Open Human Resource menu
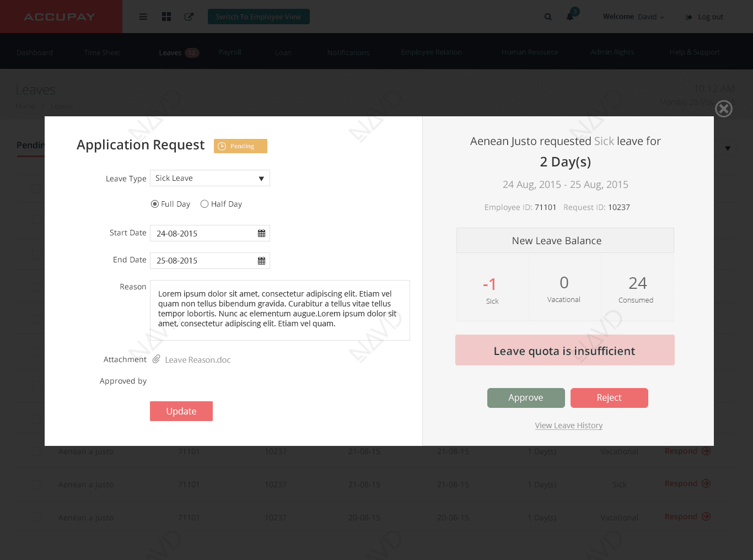753x560 pixels. pyautogui.click(x=530, y=52)
